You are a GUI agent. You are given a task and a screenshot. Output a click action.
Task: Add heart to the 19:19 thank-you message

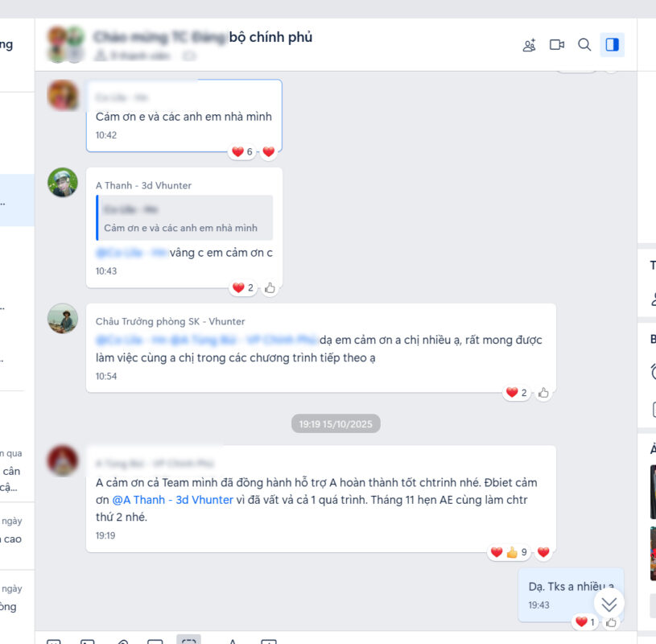(543, 552)
